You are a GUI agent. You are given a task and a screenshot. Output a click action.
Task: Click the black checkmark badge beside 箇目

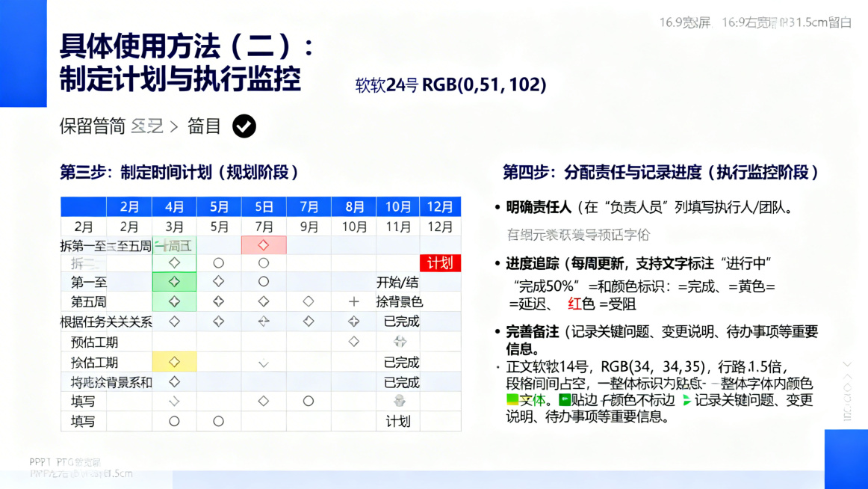pyautogui.click(x=244, y=127)
